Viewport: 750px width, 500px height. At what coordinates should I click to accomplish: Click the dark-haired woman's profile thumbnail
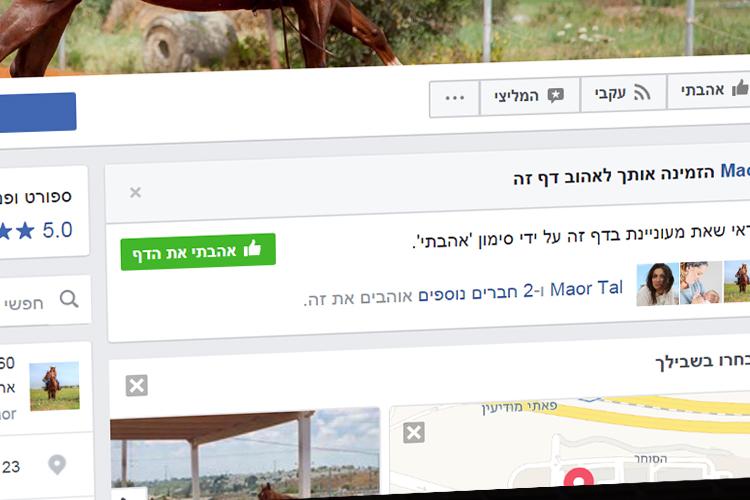click(657, 284)
